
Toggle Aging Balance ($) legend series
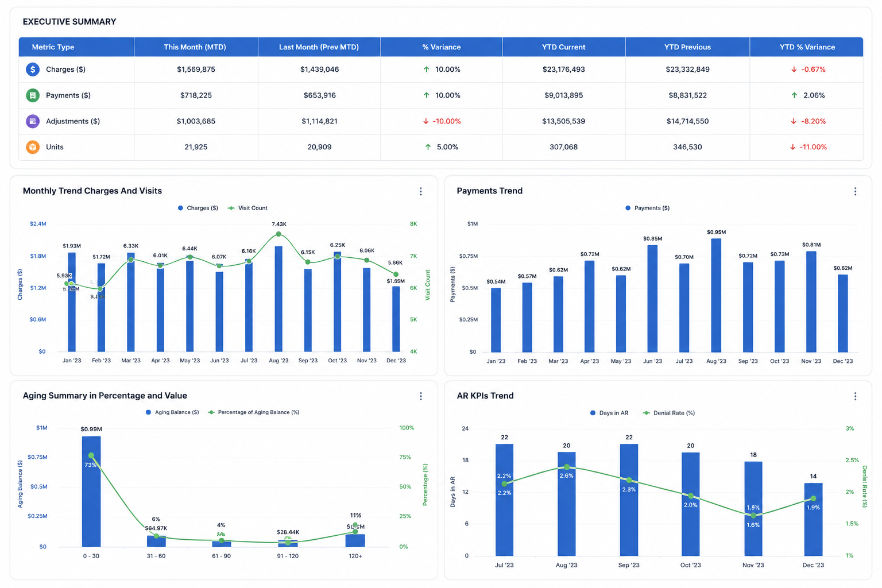pyautogui.click(x=172, y=412)
